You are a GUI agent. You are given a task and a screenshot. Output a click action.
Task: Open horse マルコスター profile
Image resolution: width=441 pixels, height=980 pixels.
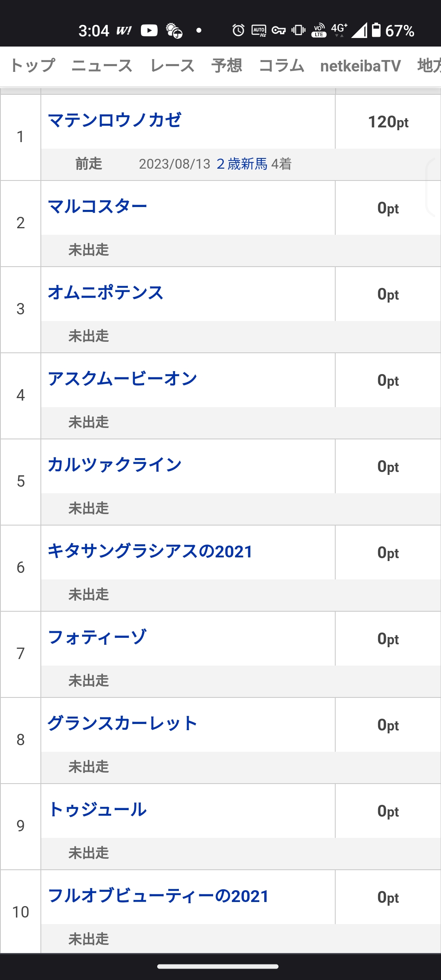(97, 207)
